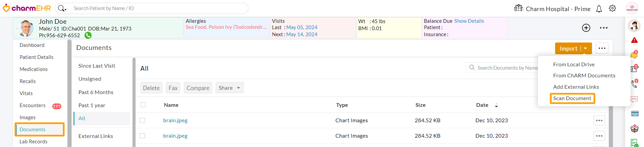Viewport: 644px width, 147px height.
Task: Click the circled plus add icon
Action: [586, 28]
